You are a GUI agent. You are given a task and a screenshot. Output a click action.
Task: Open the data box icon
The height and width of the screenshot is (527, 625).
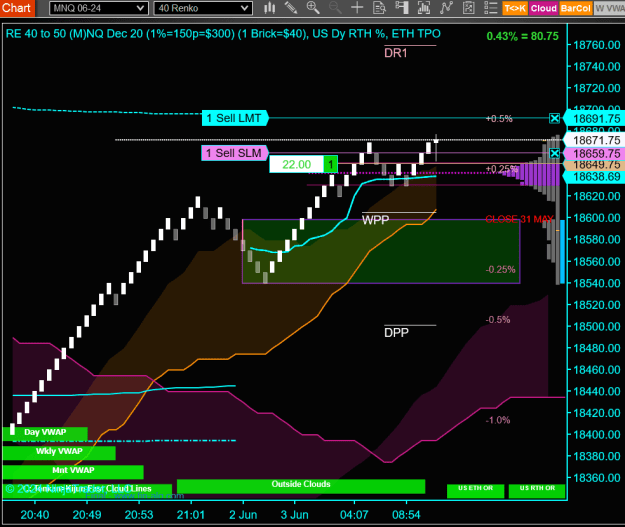(x=379, y=8)
